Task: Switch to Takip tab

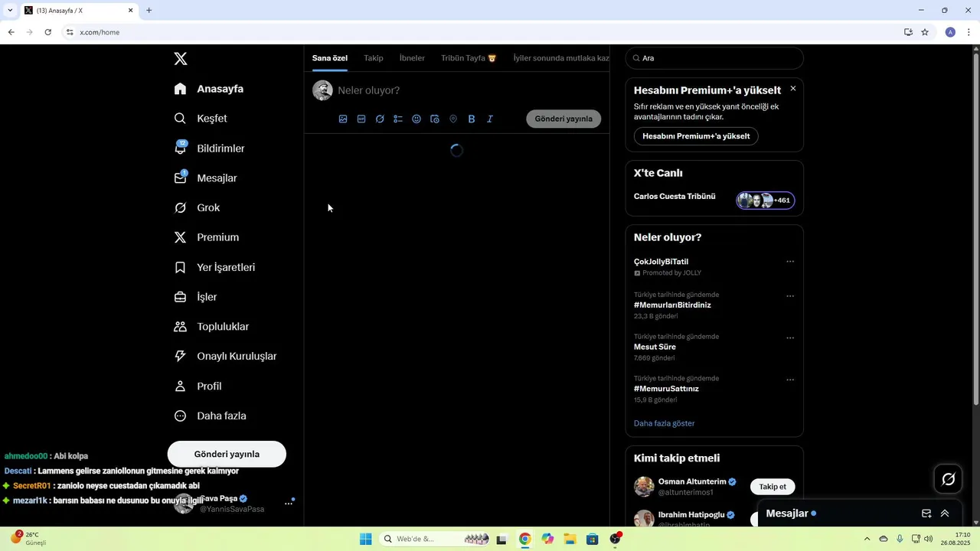Action: tap(374, 58)
